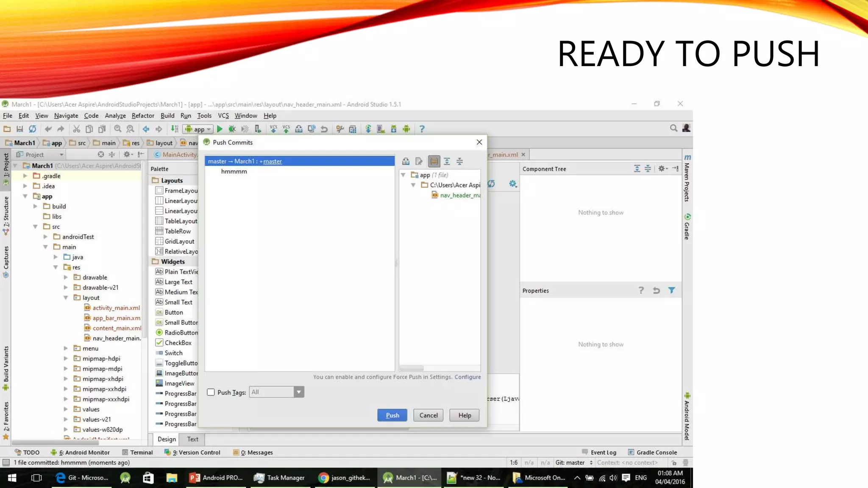868x488 pixels.
Task: Close the Push Commits dialog
Action: [479, 142]
